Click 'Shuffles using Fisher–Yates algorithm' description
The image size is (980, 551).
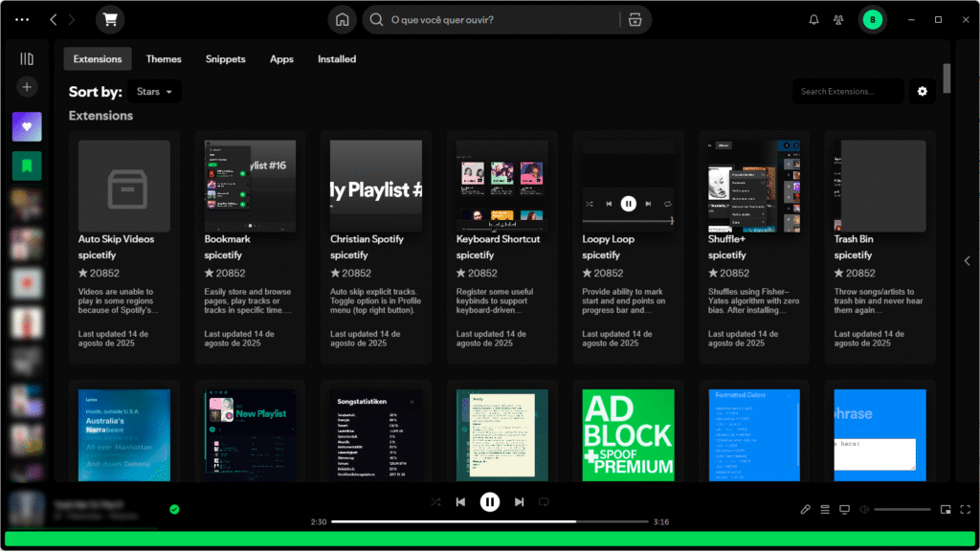tap(754, 301)
